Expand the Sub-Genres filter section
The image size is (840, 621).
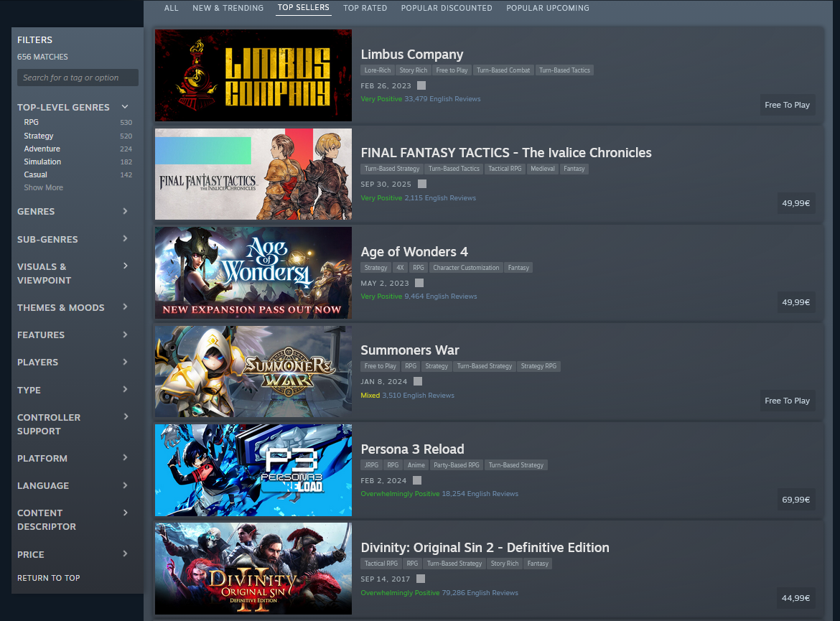pyautogui.click(x=125, y=238)
